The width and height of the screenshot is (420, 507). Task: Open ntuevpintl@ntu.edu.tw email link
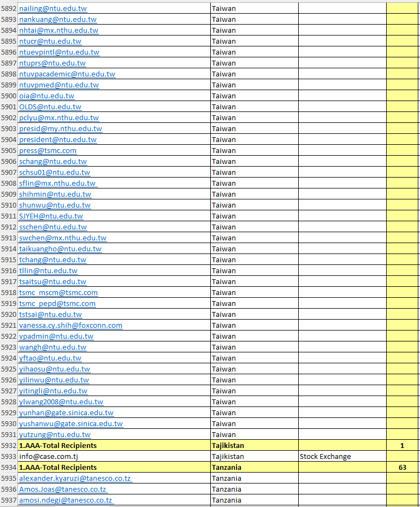(x=59, y=52)
